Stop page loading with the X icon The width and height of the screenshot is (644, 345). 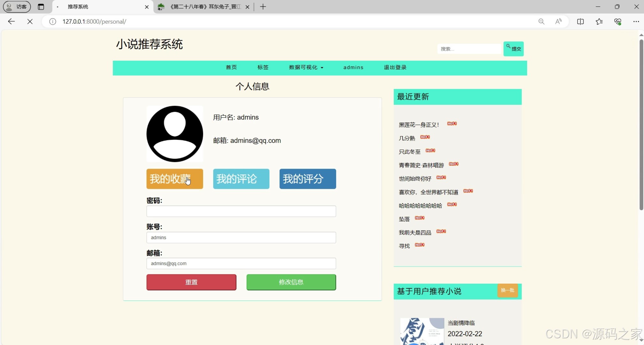[x=30, y=21]
